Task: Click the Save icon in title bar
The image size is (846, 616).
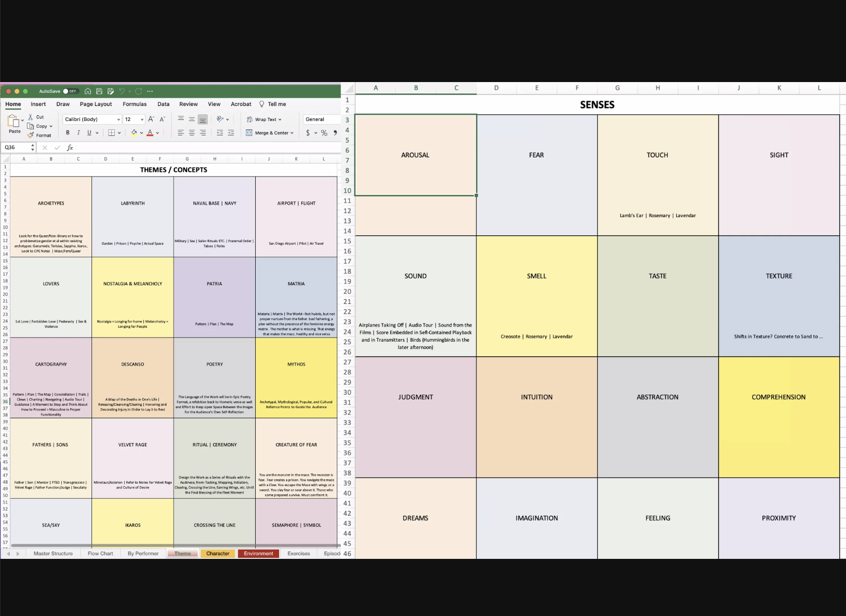Action: 99,91
